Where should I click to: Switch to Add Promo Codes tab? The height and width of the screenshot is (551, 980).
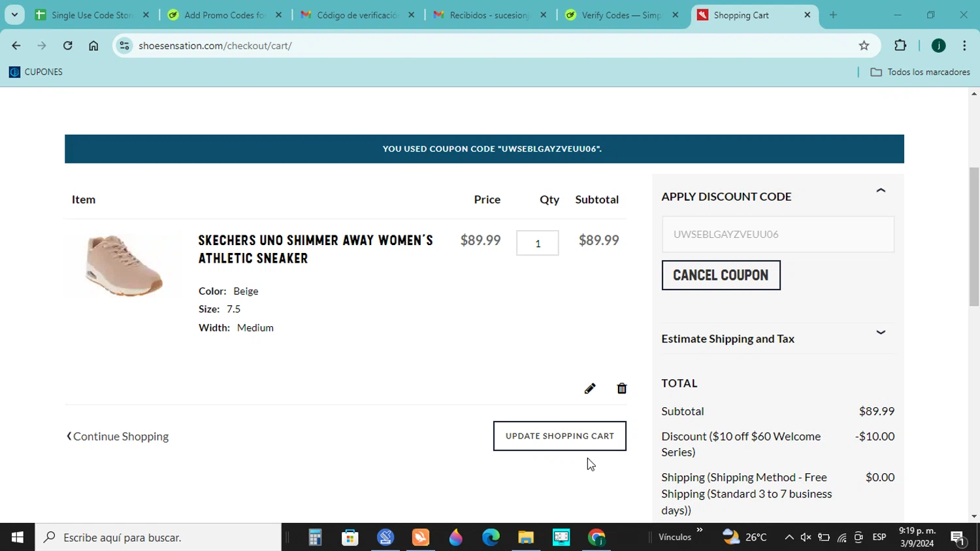[224, 15]
